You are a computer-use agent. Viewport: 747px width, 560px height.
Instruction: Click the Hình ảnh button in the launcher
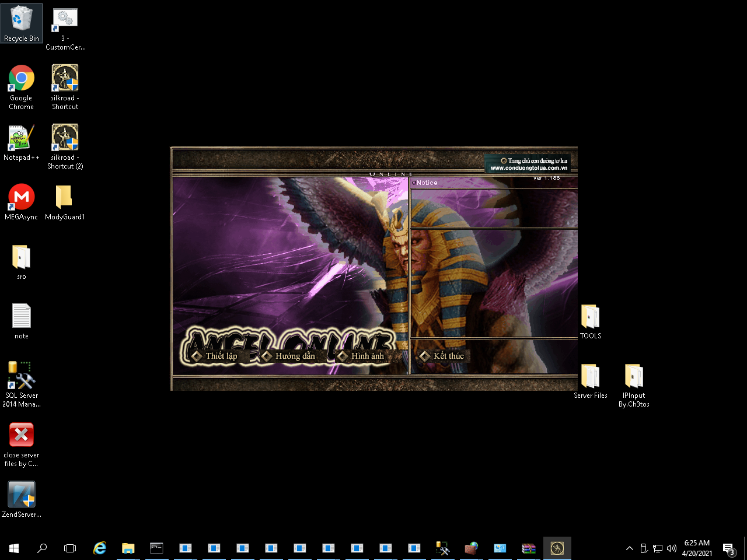[361, 356]
